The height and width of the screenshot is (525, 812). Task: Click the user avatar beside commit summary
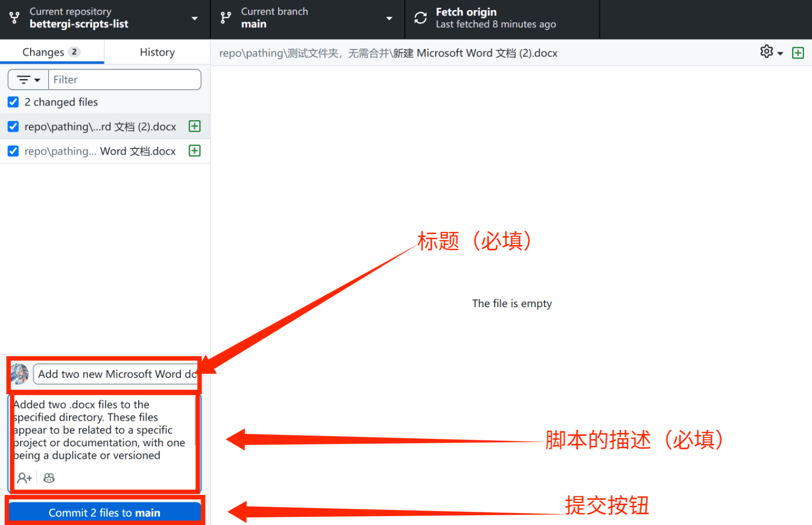point(19,374)
